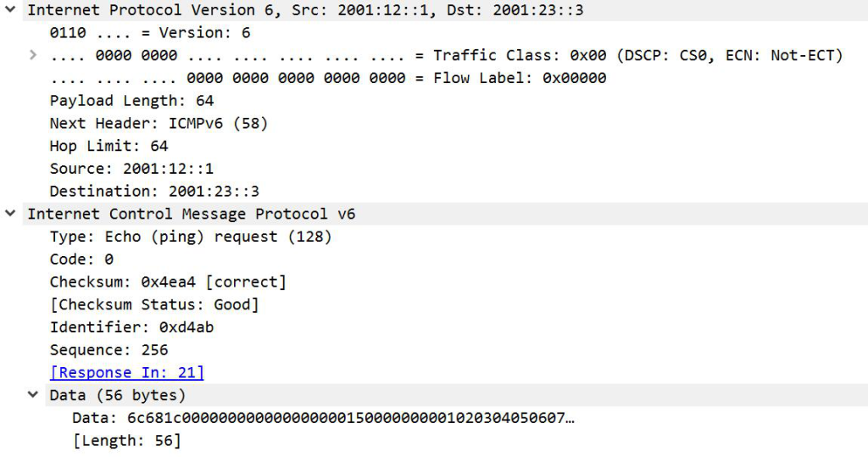Select the Sequence: 256 field
The width and height of the screenshot is (868, 457).
click(109, 350)
